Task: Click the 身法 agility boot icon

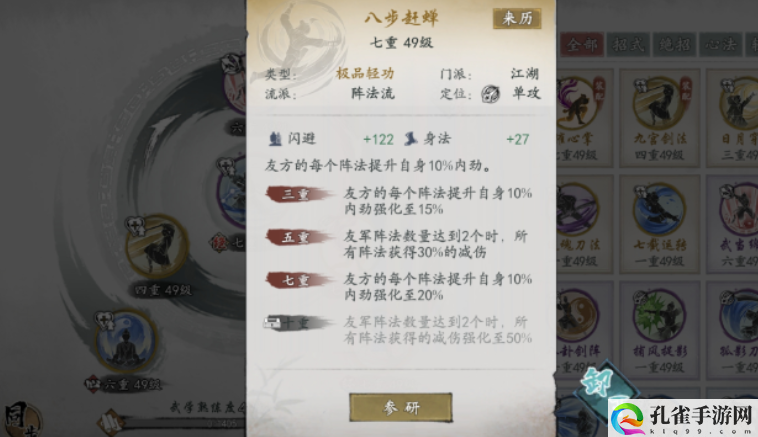Action: tap(411, 139)
